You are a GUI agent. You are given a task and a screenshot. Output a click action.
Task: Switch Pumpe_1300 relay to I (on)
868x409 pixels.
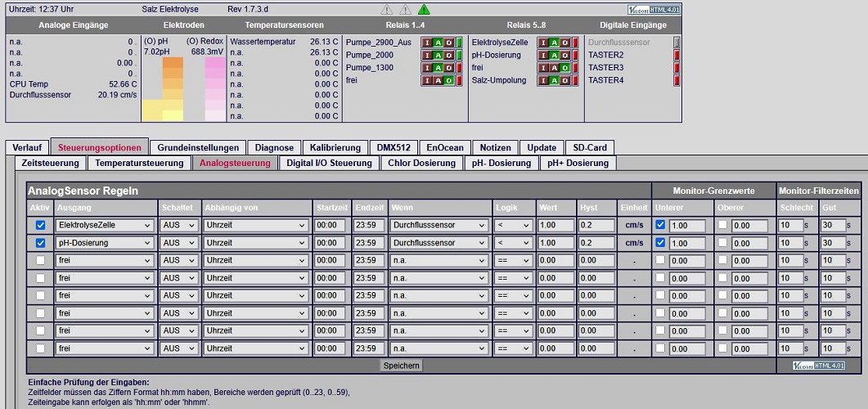(427, 68)
